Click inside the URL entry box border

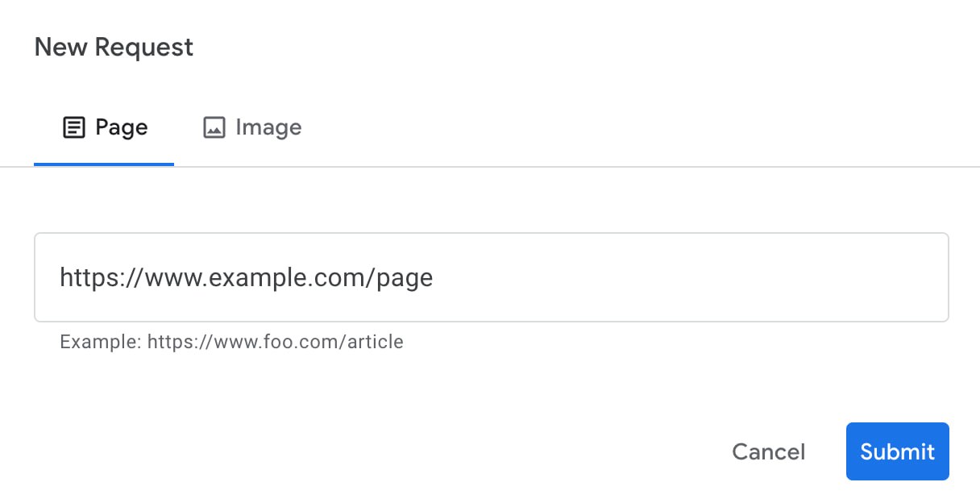492,277
